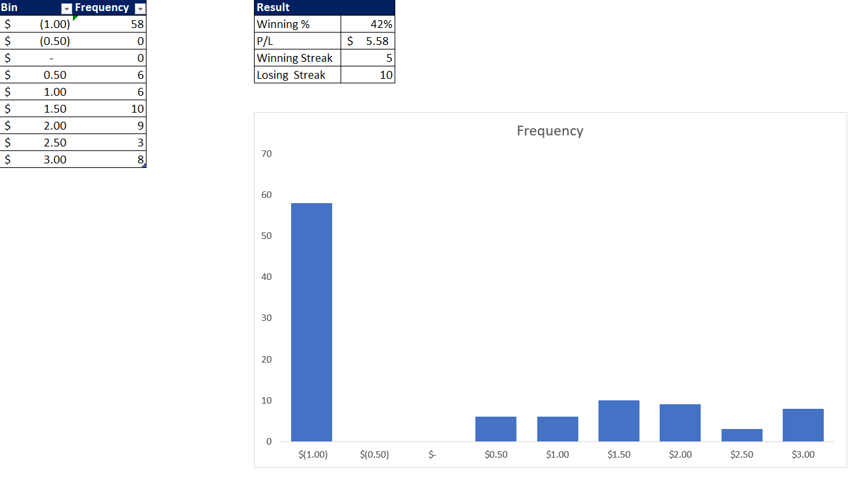Screen dimensions: 868x485
Task: Click the $2.00 bar in chart
Action: coord(680,423)
